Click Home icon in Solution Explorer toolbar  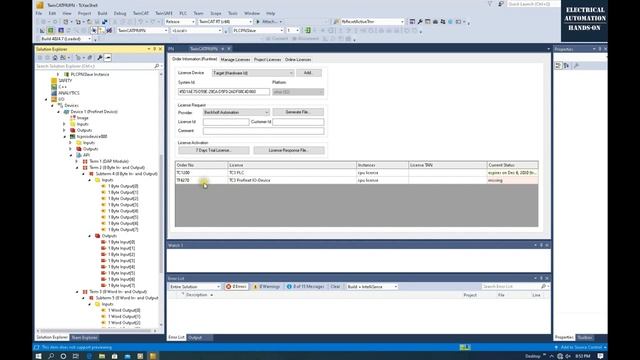[55, 58]
